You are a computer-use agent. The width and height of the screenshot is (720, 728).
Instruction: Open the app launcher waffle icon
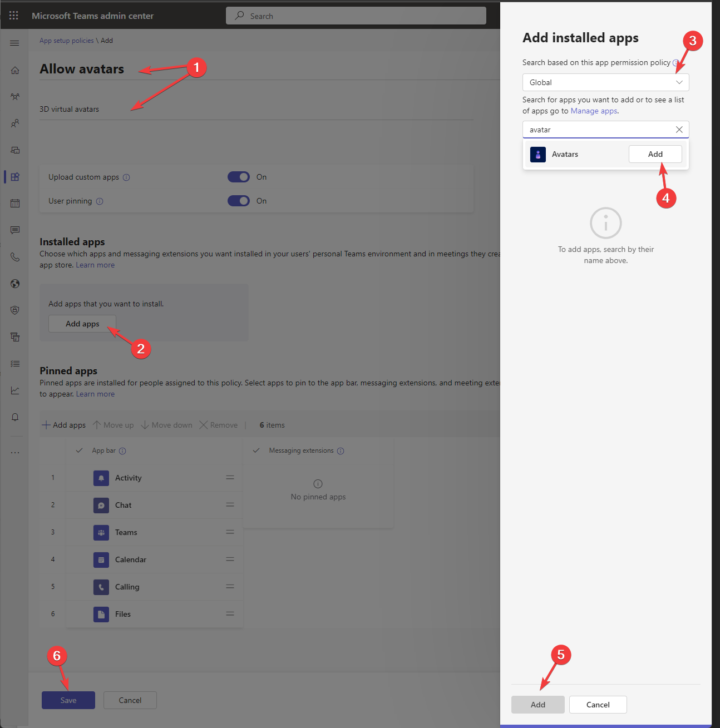pos(14,16)
